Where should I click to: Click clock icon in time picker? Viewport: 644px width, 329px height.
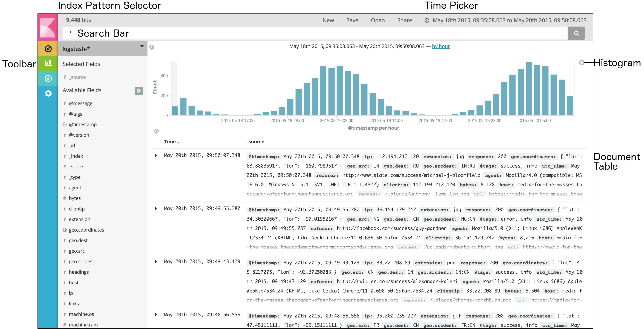pos(427,20)
